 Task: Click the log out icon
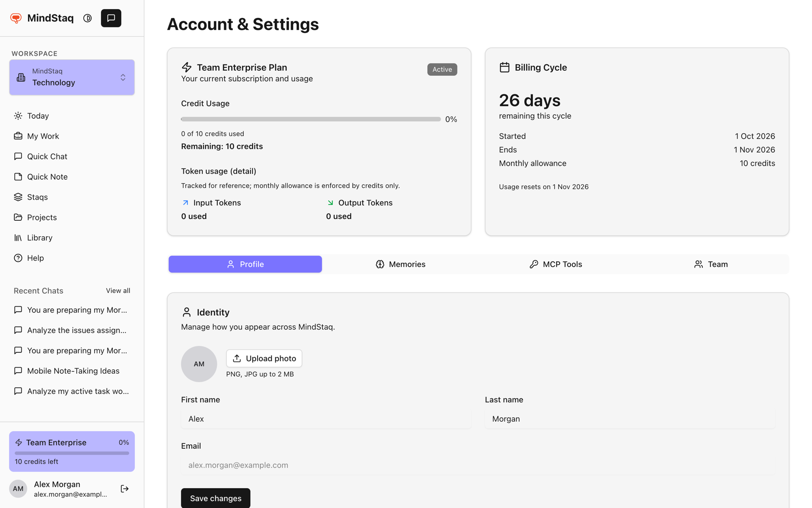[x=125, y=489]
